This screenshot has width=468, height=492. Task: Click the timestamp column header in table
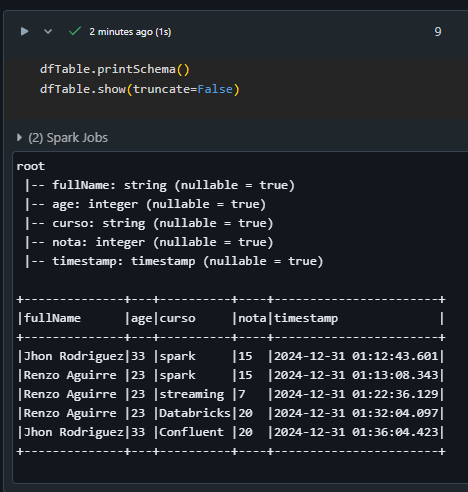tap(306, 318)
